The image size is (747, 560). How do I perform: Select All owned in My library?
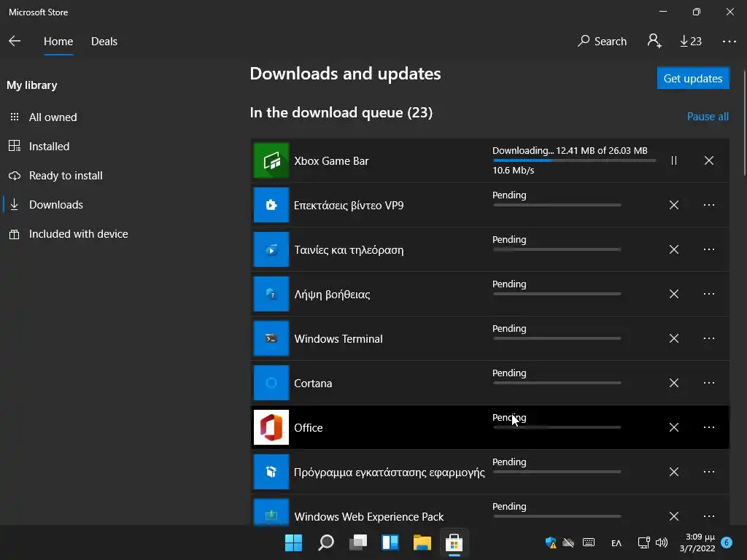(x=53, y=117)
